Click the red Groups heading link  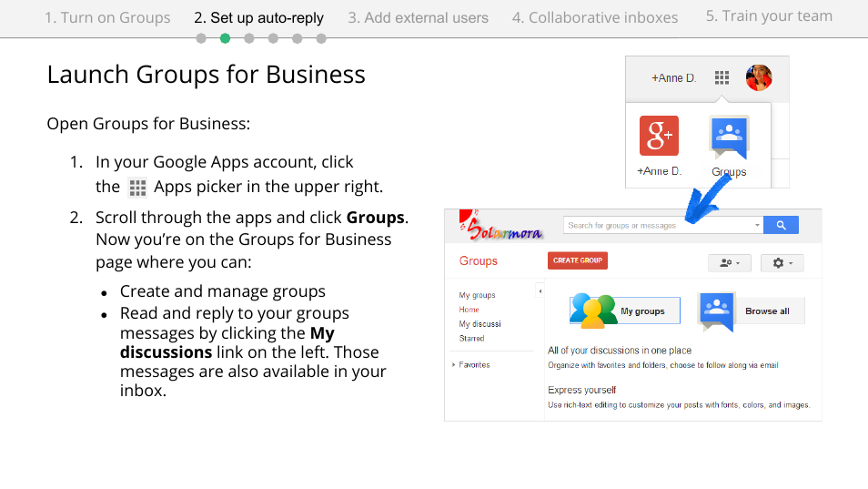[x=479, y=260]
